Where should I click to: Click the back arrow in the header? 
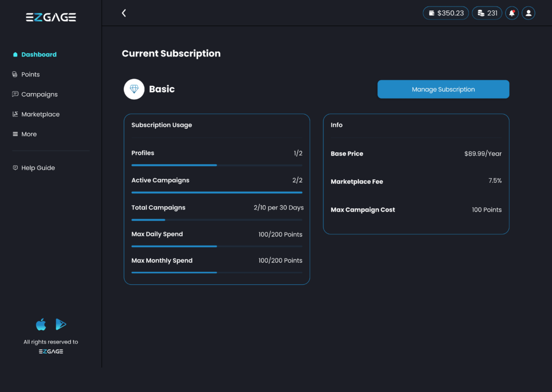(124, 13)
